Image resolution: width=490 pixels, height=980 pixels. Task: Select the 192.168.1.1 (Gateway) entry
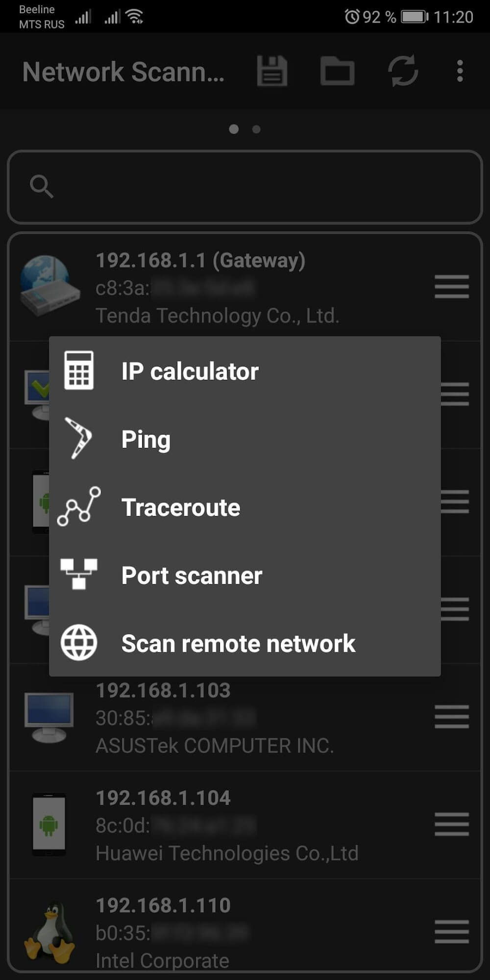(201, 261)
